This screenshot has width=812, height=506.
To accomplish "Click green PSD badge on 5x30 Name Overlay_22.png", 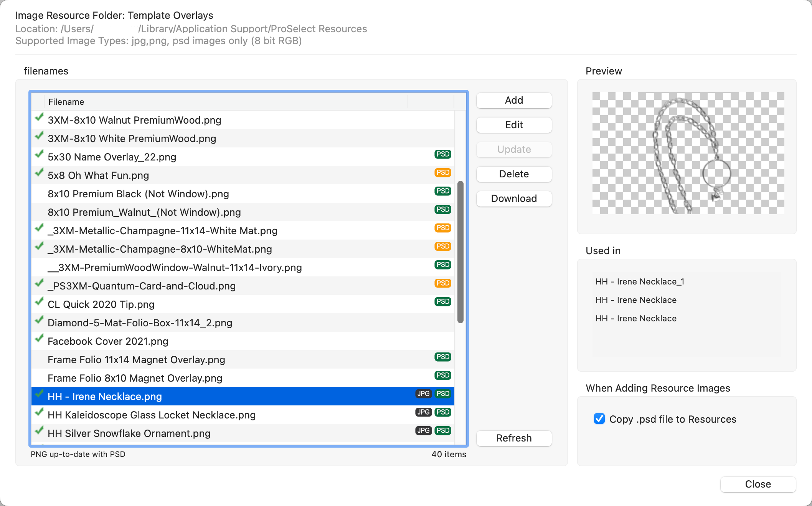I will 442,154.
